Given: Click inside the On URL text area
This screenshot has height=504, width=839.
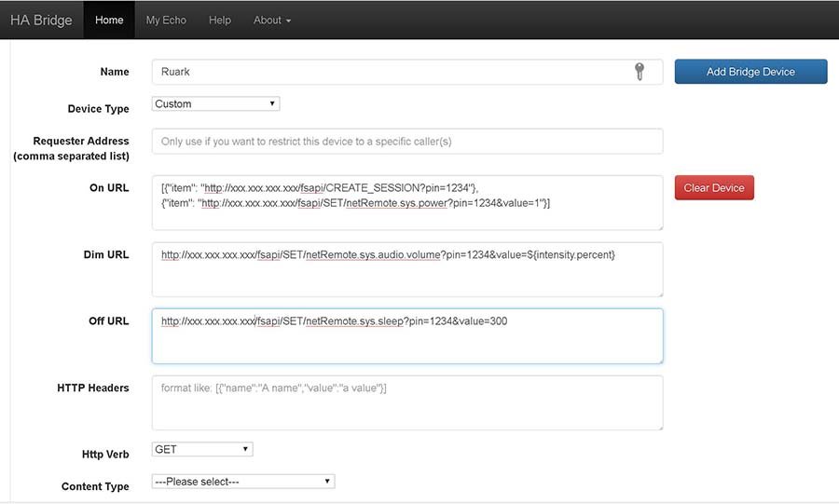Looking at the screenshot, I should point(407,216).
